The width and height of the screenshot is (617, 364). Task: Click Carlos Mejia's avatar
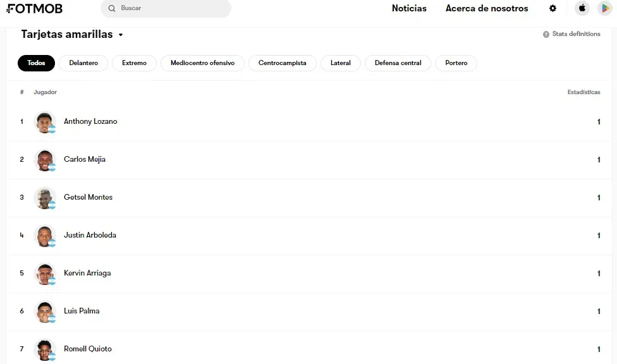[44, 160]
